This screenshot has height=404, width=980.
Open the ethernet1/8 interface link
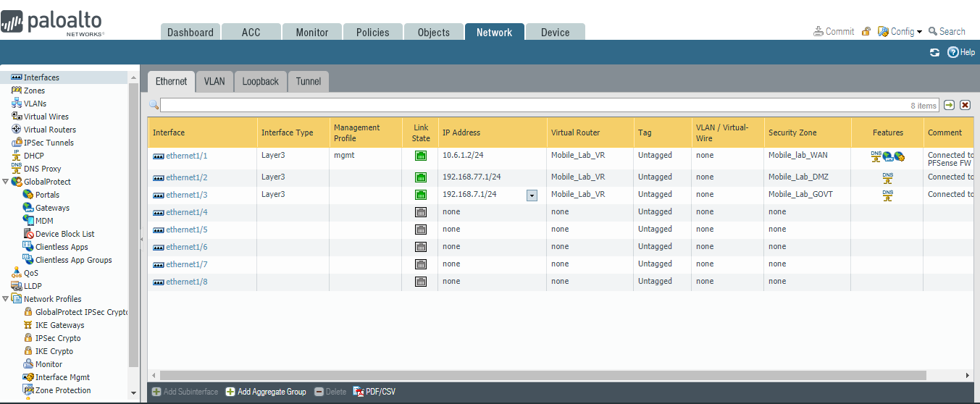(187, 282)
